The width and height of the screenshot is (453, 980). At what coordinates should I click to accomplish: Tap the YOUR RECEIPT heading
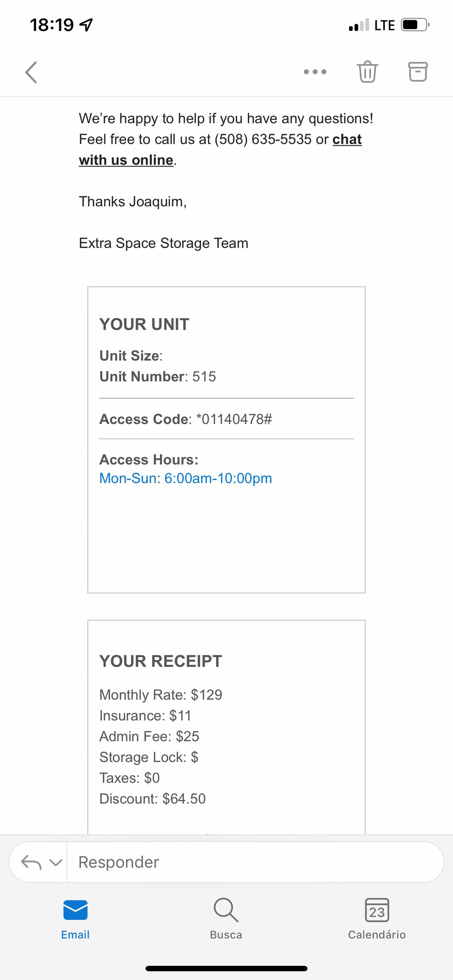[x=161, y=661]
